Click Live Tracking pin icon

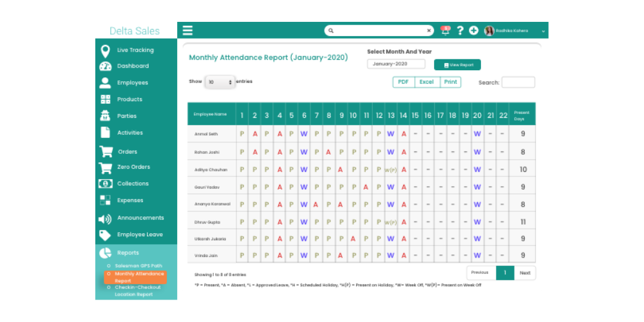(105, 51)
